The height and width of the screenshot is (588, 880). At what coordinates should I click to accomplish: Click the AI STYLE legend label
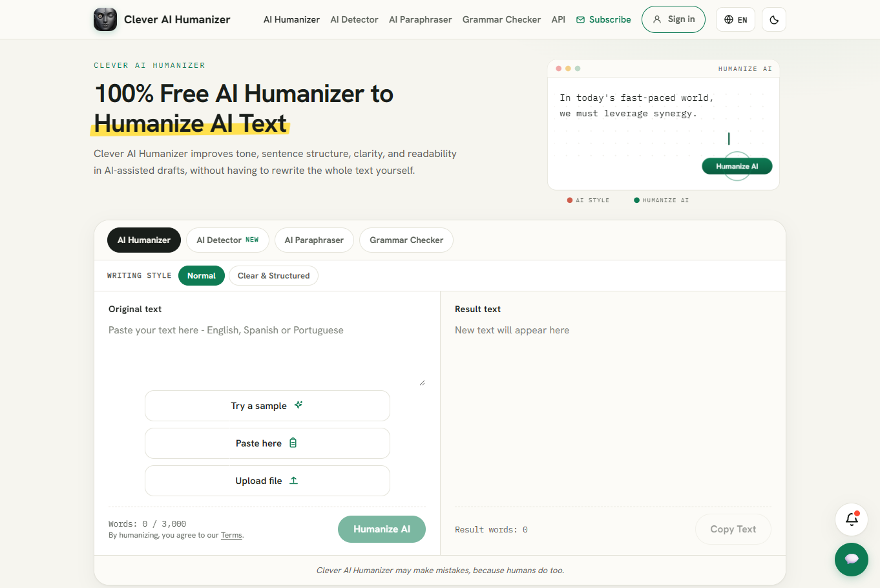point(588,200)
